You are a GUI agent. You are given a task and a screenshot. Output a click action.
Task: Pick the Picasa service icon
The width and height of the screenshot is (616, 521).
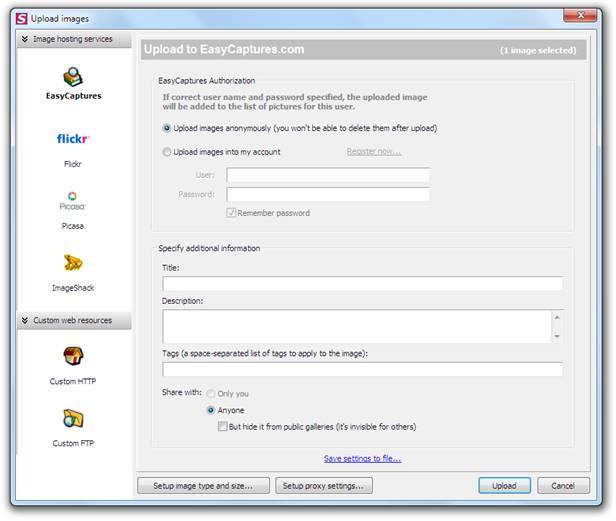point(73,201)
